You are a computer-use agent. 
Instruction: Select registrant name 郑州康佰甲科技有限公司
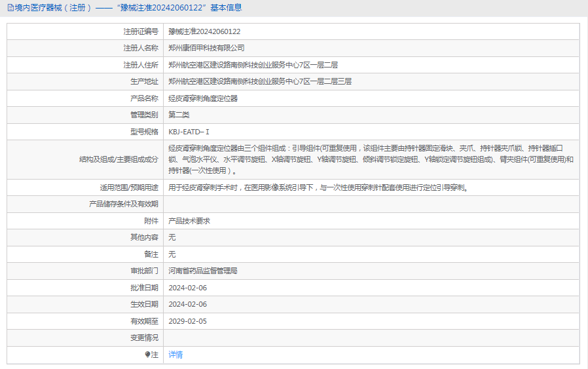(207, 48)
